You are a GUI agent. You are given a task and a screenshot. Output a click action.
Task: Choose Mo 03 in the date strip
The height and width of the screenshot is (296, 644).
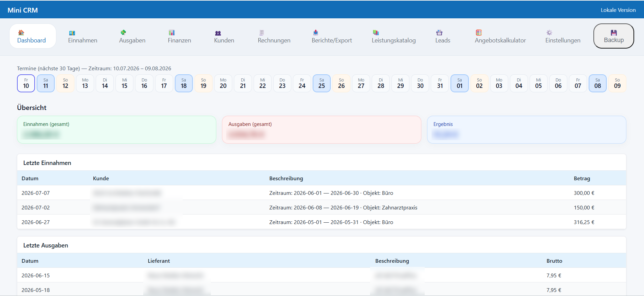point(499,83)
